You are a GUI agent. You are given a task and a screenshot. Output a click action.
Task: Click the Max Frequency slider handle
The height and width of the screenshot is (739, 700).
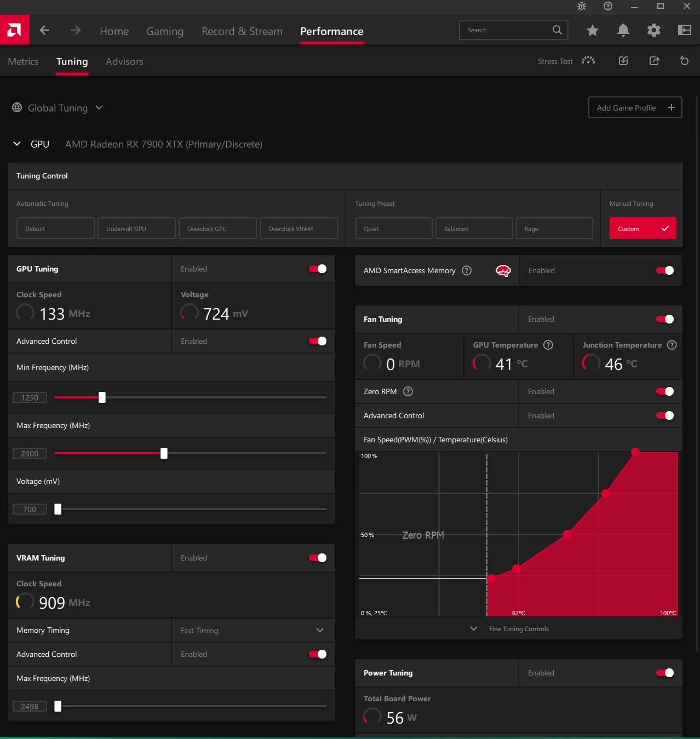coord(164,453)
